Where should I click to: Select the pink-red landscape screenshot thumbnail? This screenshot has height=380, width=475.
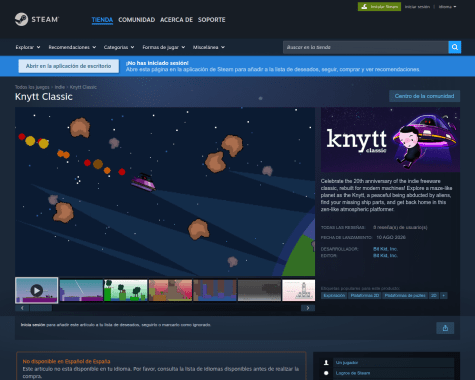click(170, 290)
